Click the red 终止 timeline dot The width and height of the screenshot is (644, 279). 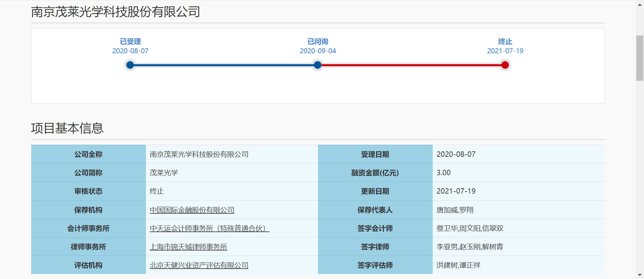[505, 65]
